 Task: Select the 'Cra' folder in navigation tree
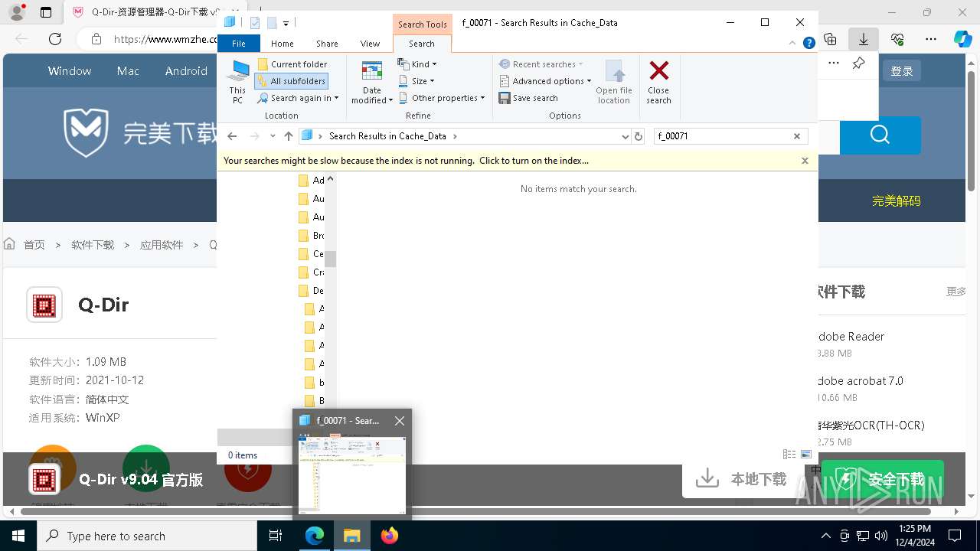click(x=311, y=272)
